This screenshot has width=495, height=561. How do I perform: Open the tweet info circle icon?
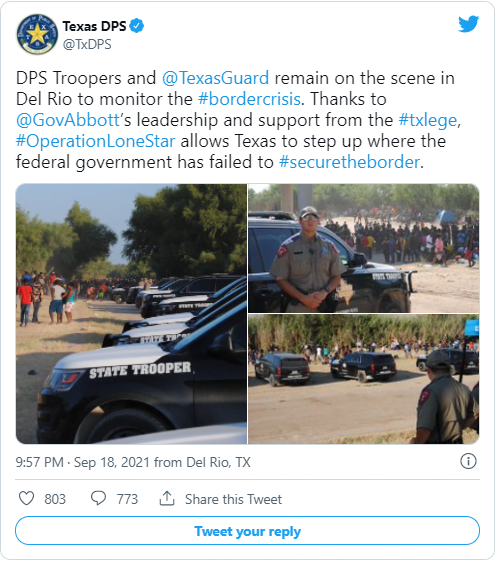click(x=468, y=461)
